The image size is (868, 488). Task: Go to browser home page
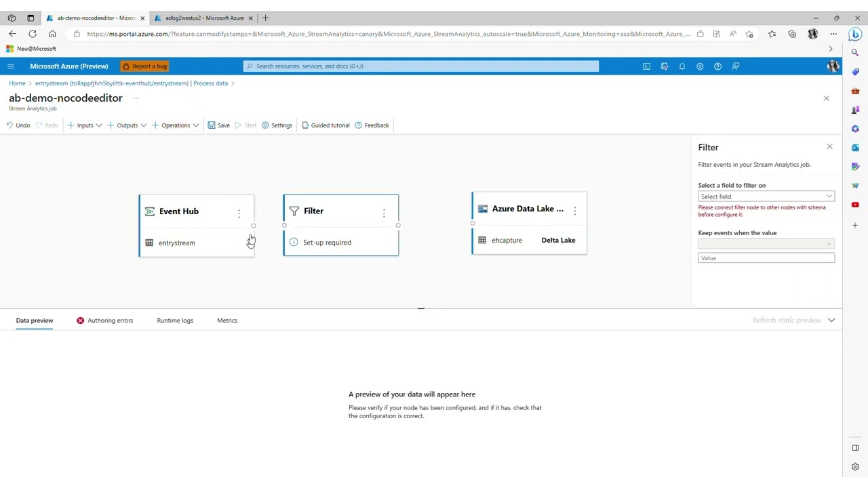(x=52, y=34)
